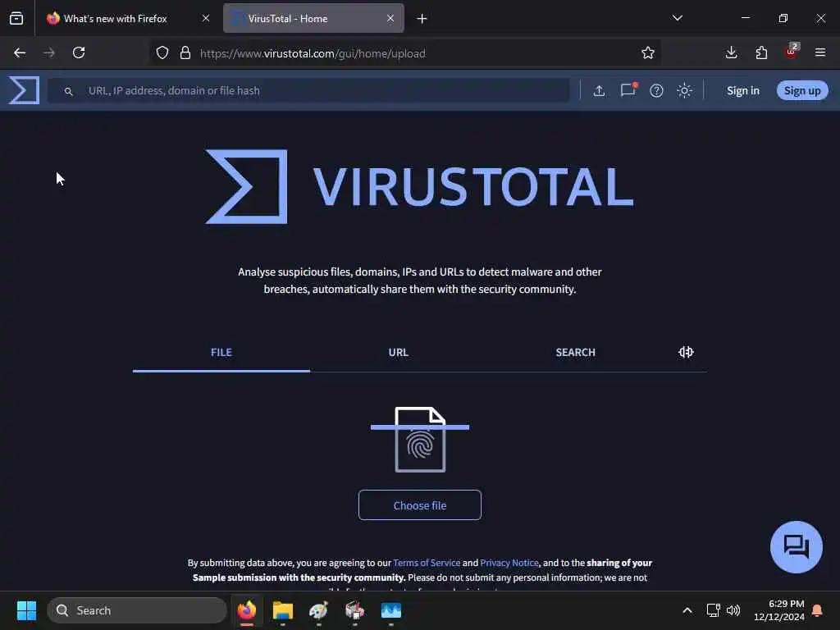Go back with the browser back arrow
This screenshot has width=840, height=630.
pos(20,52)
